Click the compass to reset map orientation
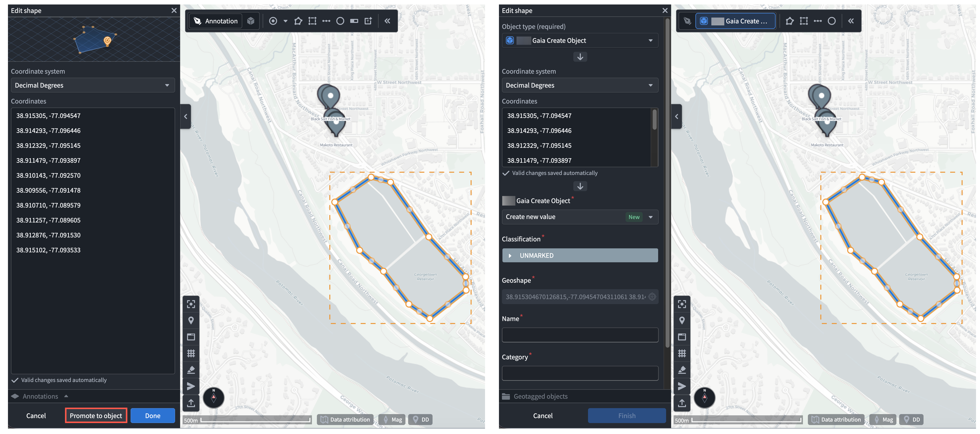 point(213,397)
